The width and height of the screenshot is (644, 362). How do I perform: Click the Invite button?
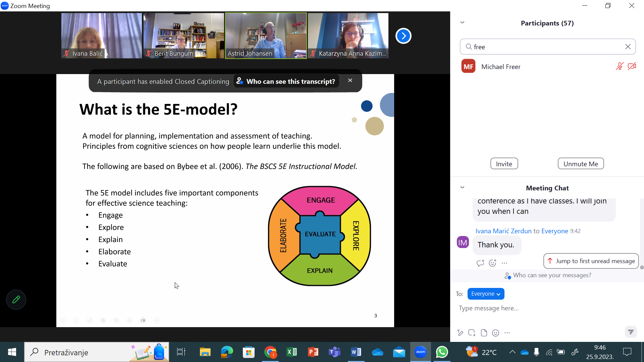coord(504,164)
